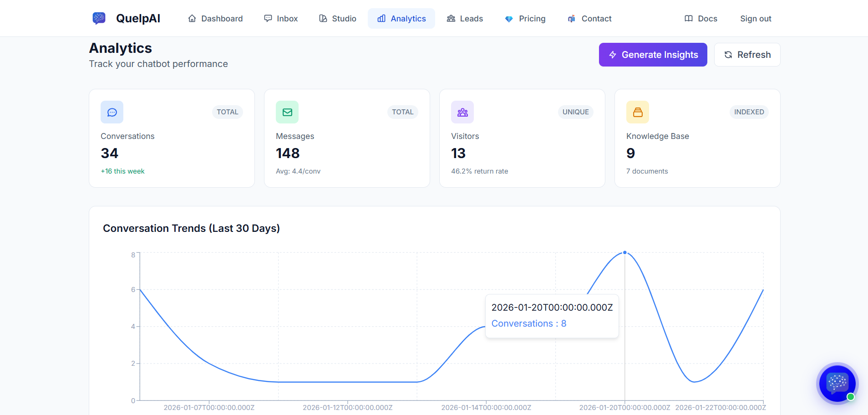Click the Knowledge Base count 9

(x=630, y=154)
